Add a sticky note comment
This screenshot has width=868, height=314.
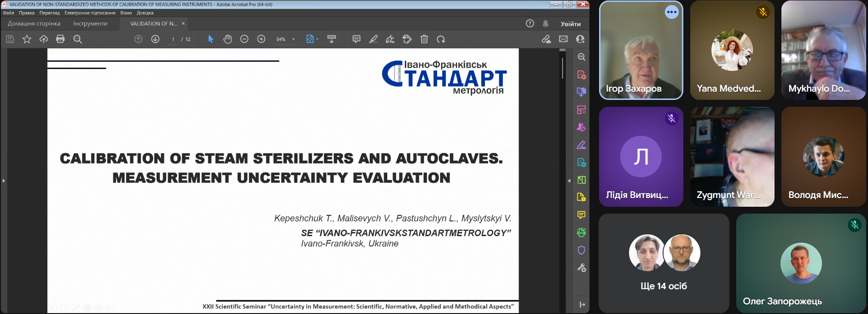[x=356, y=39]
